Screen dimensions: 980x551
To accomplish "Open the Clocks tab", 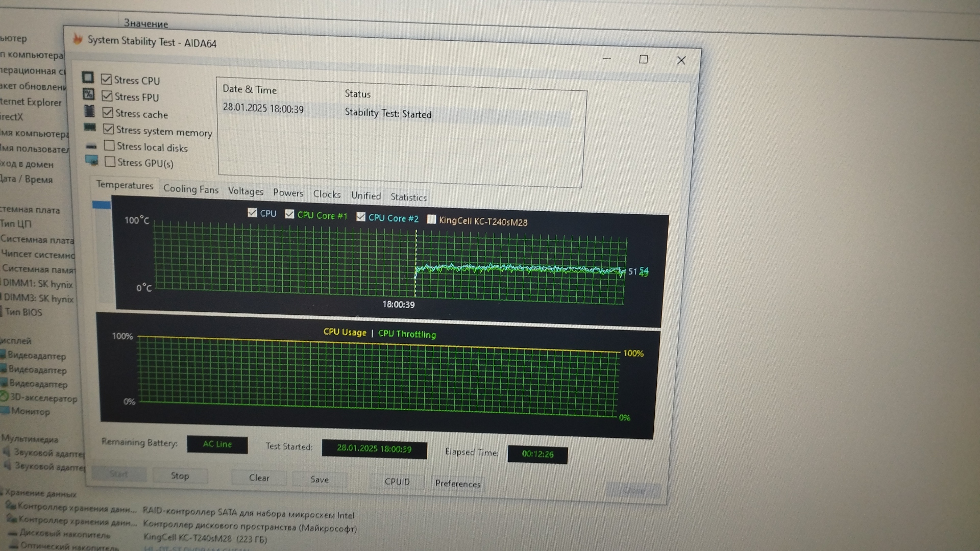I will click(x=327, y=194).
